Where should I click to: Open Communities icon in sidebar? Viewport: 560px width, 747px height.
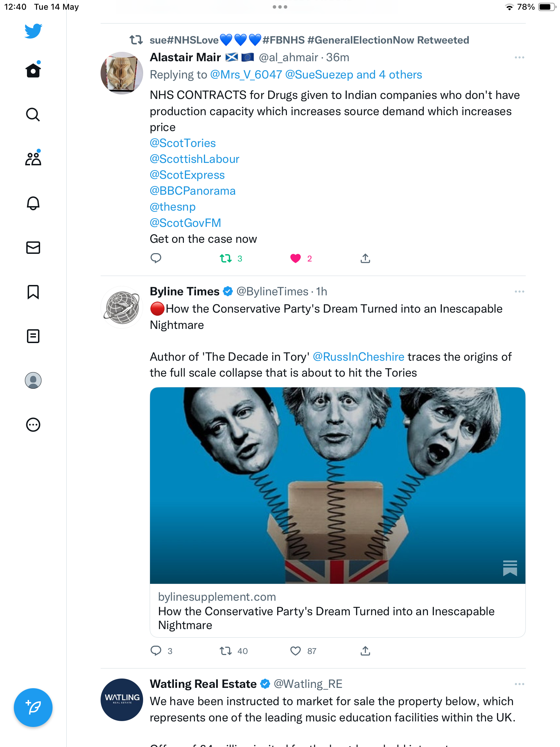33,159
